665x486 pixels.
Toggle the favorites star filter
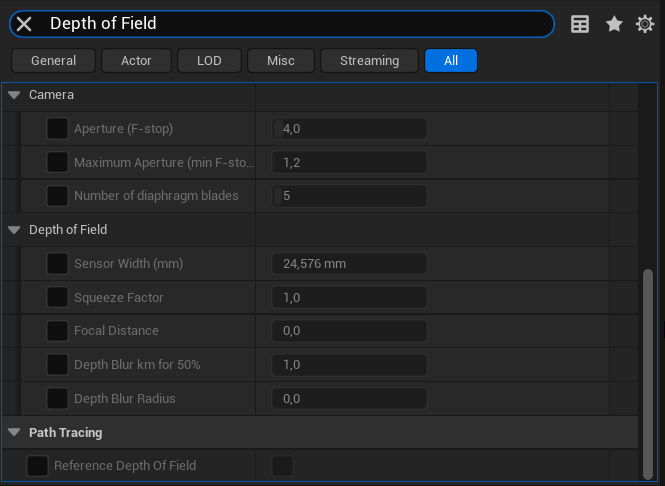pos(614,24)
